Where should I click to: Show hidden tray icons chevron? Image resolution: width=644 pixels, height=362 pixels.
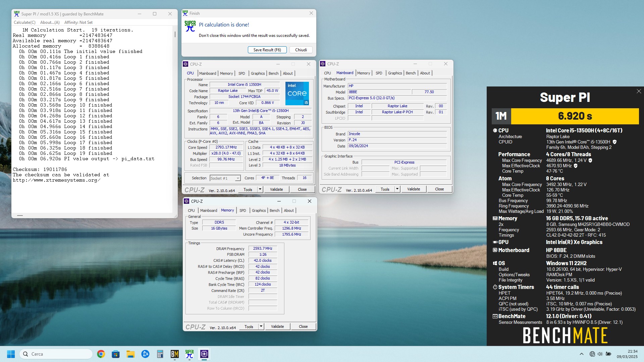(582, 354)
